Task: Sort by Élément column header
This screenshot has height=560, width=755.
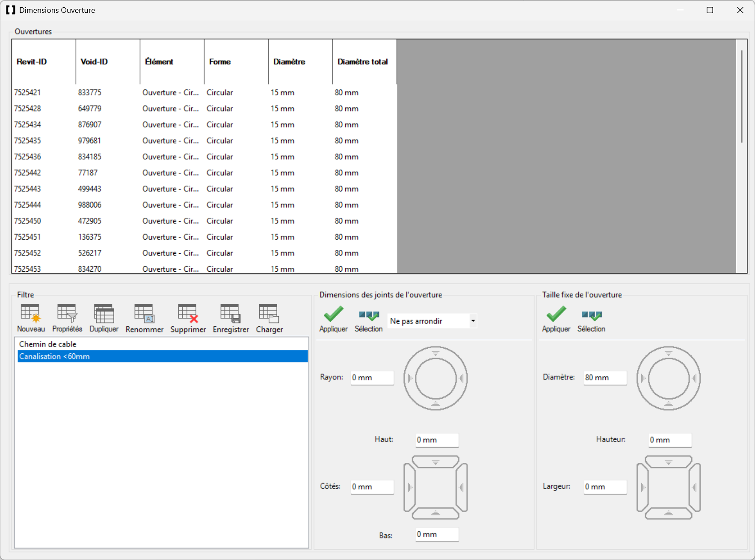Action: (x=172, y=62)
